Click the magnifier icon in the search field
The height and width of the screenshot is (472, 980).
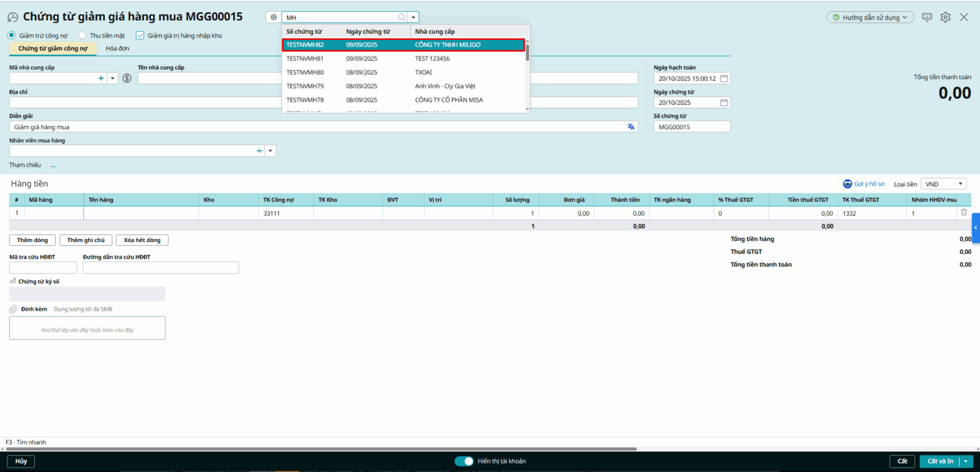[x=402, y=17]
